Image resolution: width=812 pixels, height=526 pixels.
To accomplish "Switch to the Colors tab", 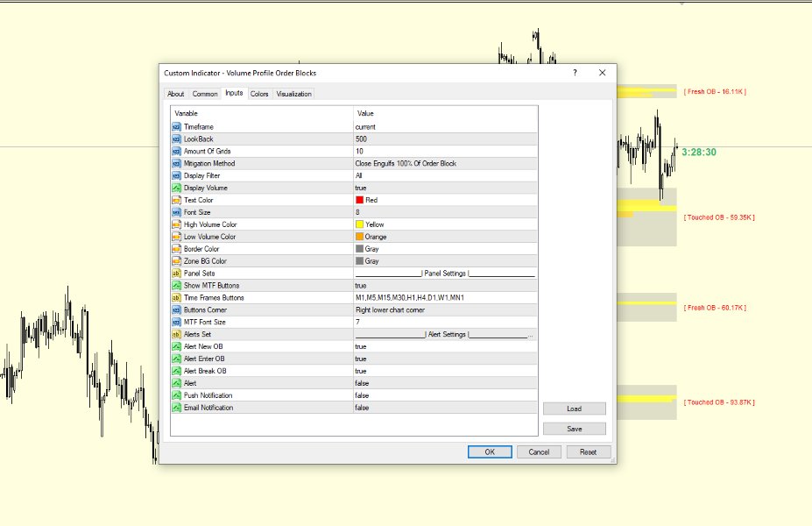I will (259, 94).
